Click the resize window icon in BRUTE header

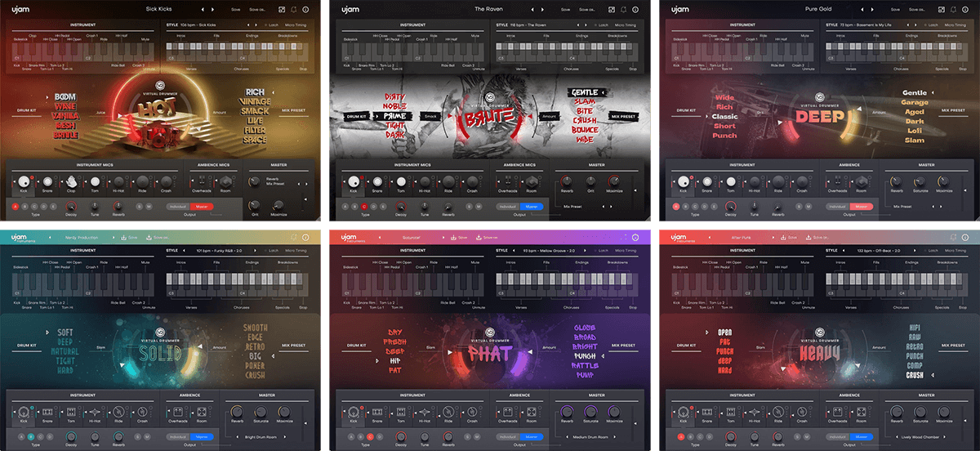[612, 10]
